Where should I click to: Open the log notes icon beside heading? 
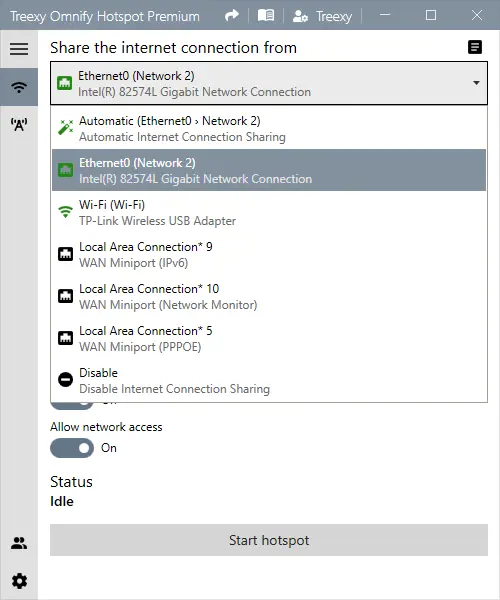coord(475,47)
